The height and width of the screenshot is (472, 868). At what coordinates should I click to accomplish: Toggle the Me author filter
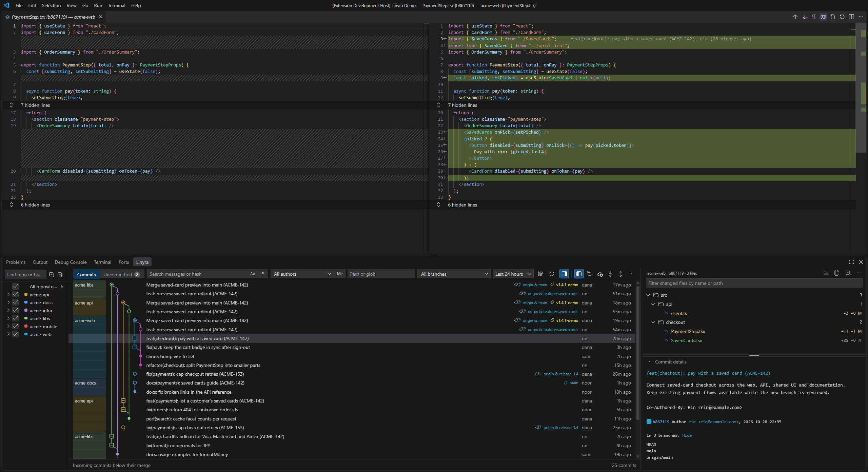[340, 274]
